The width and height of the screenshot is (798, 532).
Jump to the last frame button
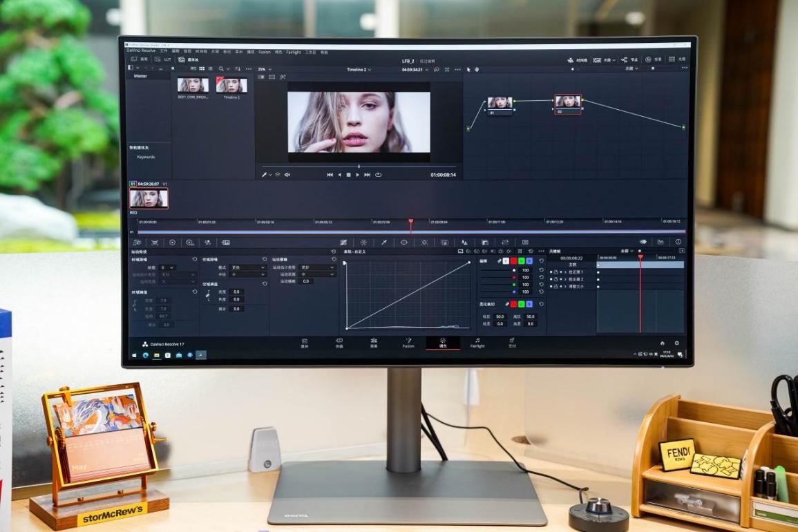coord(367,175)
